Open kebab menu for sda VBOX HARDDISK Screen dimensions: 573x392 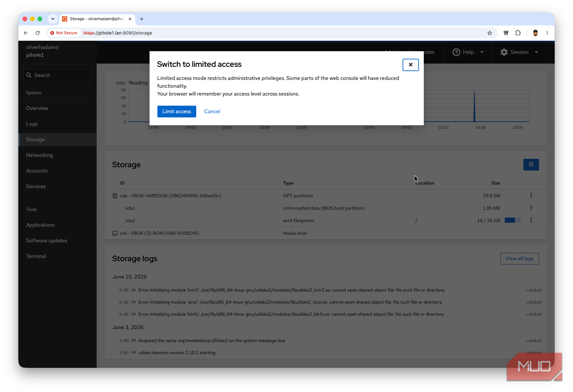coord(531,195)
